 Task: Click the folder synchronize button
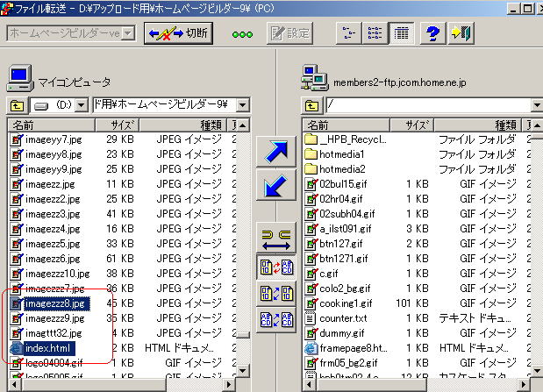tap(276, 237)
